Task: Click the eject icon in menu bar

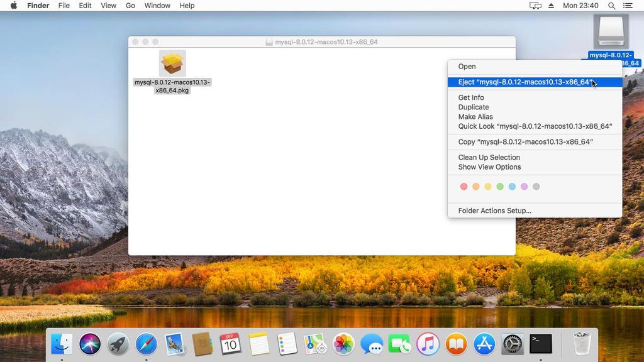Action: click(551, 6)
